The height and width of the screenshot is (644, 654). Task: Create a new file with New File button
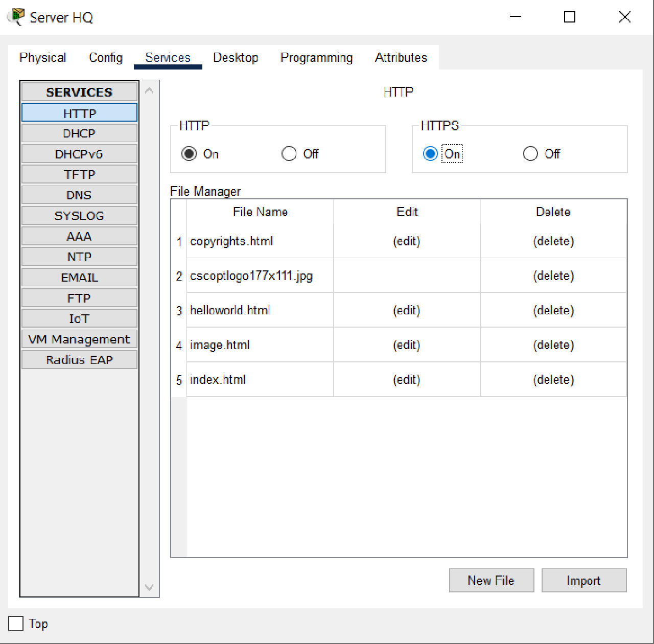click(491, 580)
